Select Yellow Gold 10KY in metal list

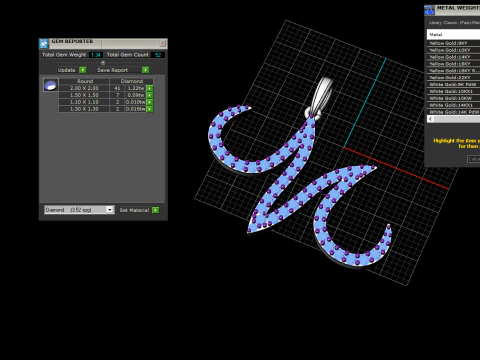(453, 50)
